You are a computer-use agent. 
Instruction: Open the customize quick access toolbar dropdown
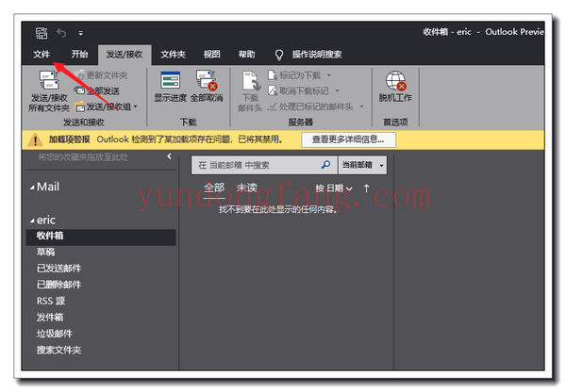81,34
